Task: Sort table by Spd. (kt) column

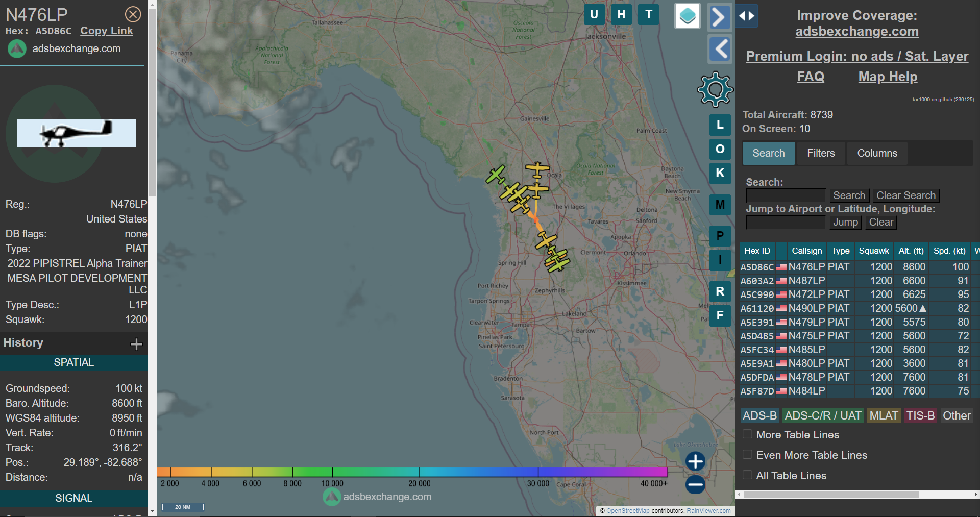Action: pos(949,251)
